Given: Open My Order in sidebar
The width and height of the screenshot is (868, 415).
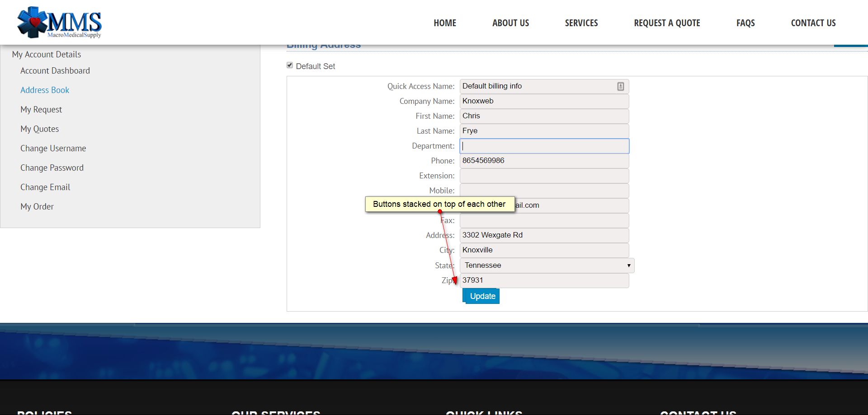Looking at the screenshot, I should [37, 207].
